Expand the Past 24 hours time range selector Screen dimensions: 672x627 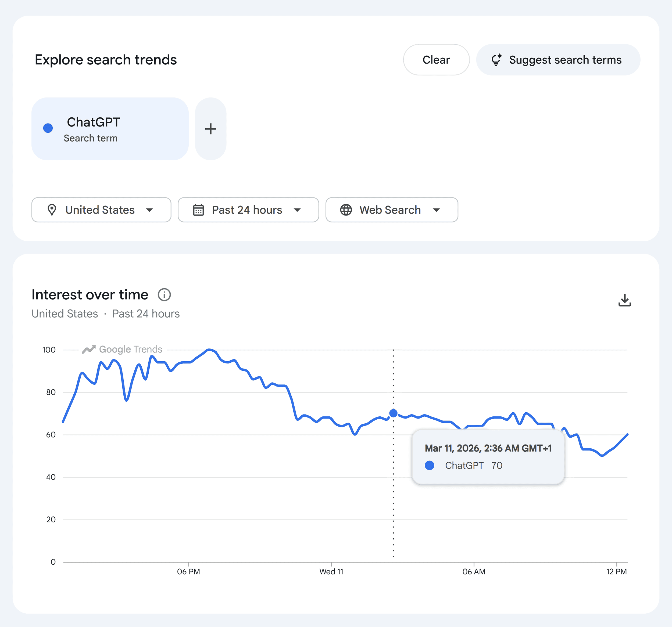pos(248,210)
